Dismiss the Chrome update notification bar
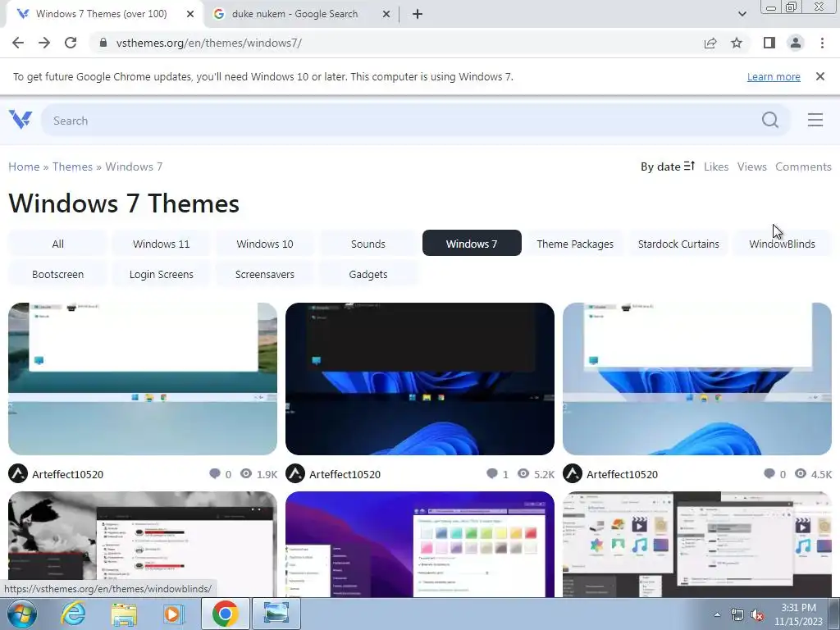 (819, 76)
